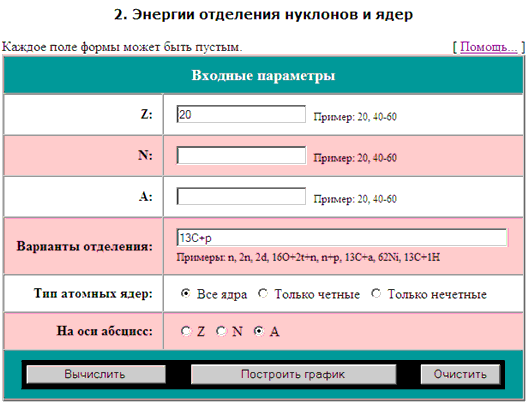This screenshot has width=528, height=407.
Task: Open the Помощь... help link
Action: tap(489, 47)
